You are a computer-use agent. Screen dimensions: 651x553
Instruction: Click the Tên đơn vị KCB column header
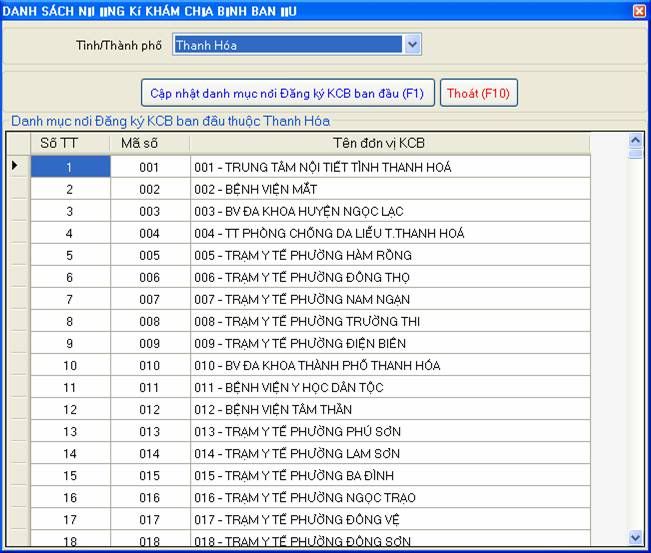point(390,143)
